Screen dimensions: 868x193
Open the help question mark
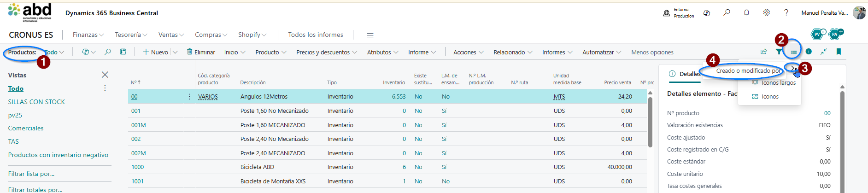(786, 13)
